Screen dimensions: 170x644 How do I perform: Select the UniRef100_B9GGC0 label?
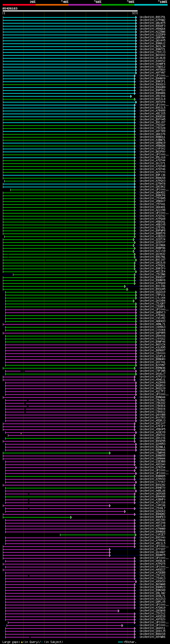point(152,85)
